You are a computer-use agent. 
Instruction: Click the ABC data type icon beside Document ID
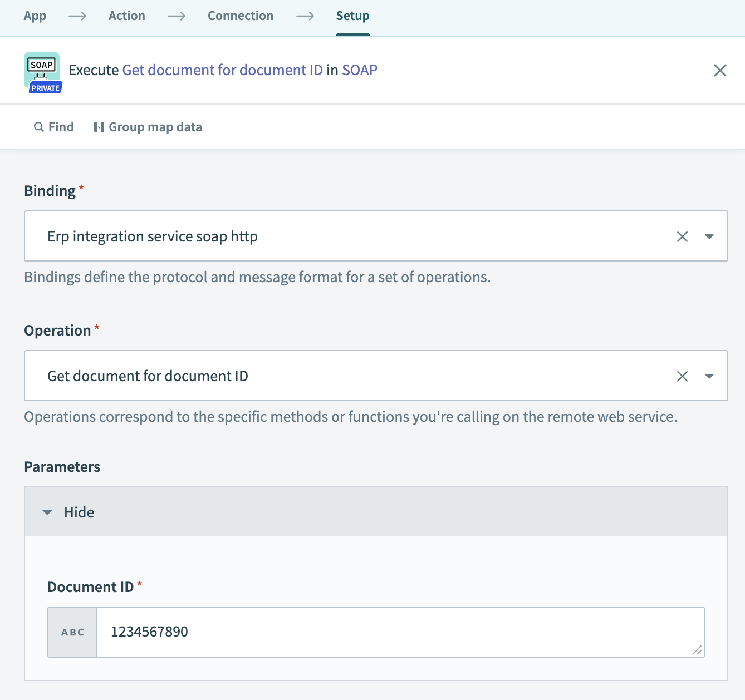pos(72,632)
